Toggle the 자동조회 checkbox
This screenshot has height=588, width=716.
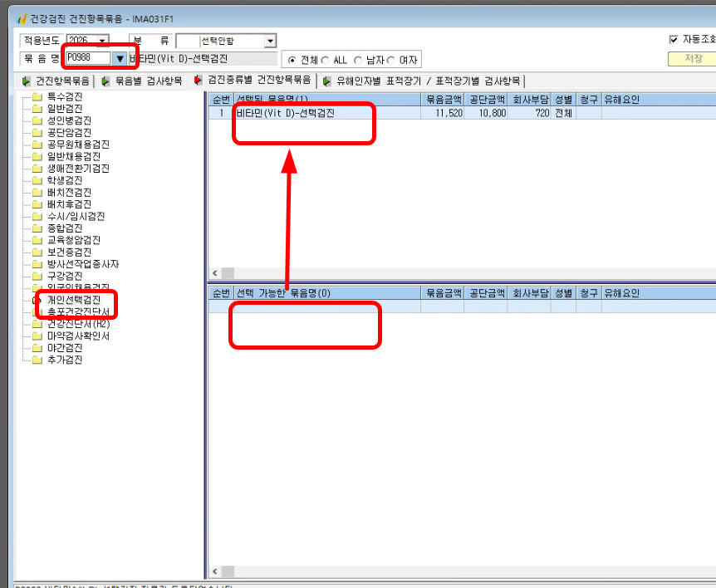coord(673,40)
